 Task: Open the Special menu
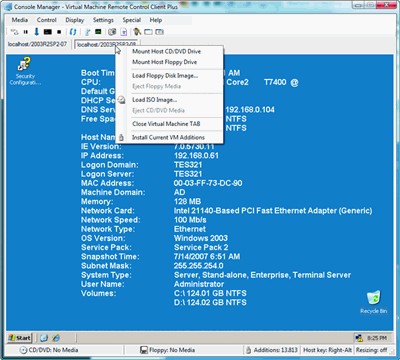(x=132, y=20)
